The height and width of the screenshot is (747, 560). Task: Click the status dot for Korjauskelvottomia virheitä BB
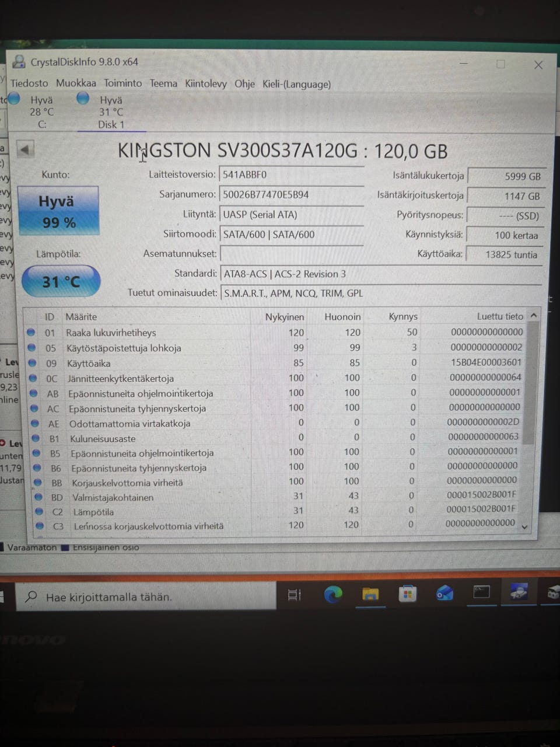pyautogui.click(x=38, y=483)
